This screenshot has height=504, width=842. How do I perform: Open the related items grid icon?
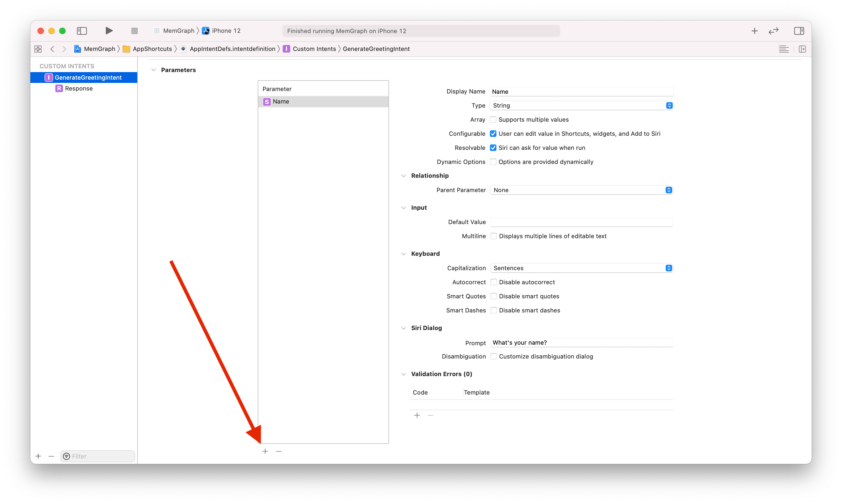tap(38, 49)
